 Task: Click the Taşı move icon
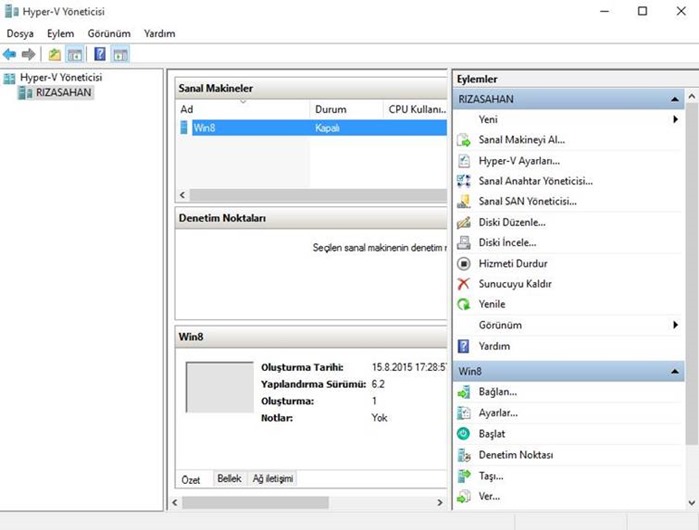pyautogui.click(x=464, y=476)
